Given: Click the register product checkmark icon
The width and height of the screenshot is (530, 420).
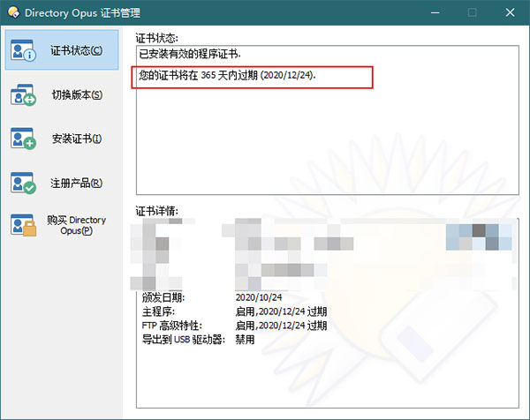Looking at the screenshot, I should (x=23, y=183).
